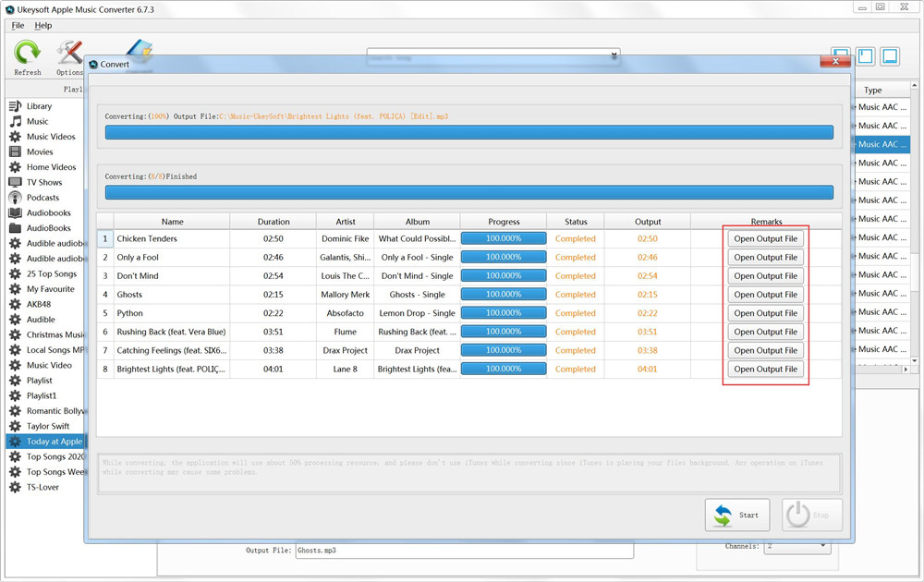Open My Favourite playlist gear icon
This screenshot has height=582, width=924.
[16, 289]
